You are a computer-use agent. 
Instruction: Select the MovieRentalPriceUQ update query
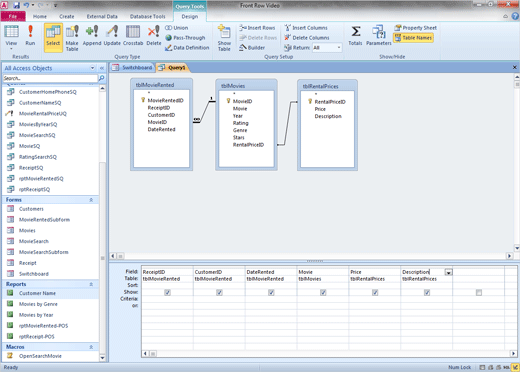point(43,114)
